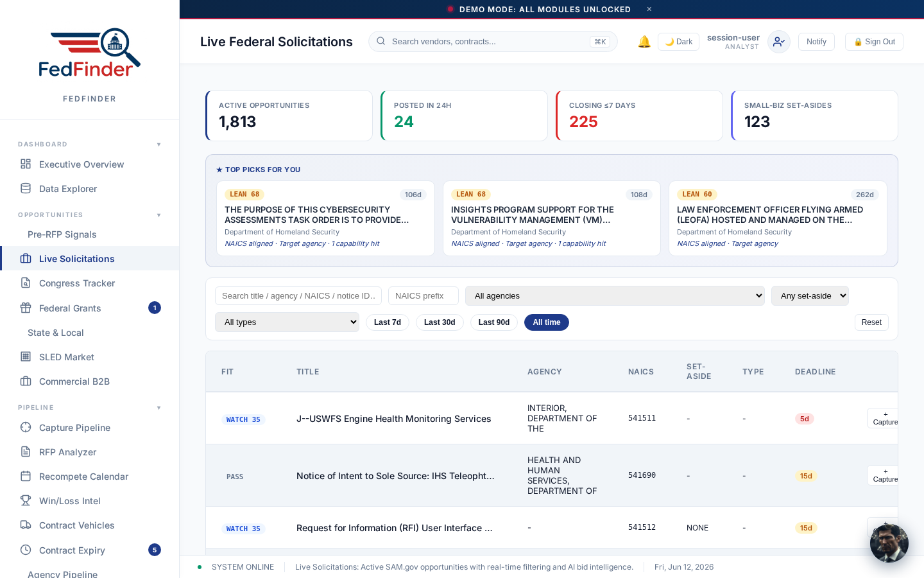Click the Posted in 24H stat card
This screenshot has height=578, width=924.
pyautogui.click(x=464, y=116)
